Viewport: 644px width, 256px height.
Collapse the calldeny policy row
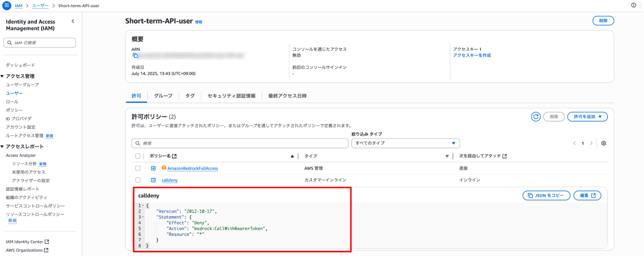153,180
